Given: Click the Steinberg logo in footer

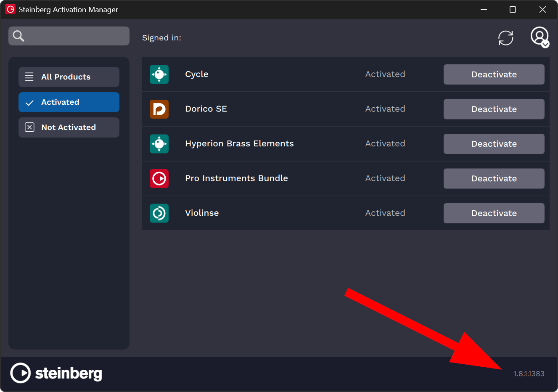Looking at the screenshot, I should (56, 373).
